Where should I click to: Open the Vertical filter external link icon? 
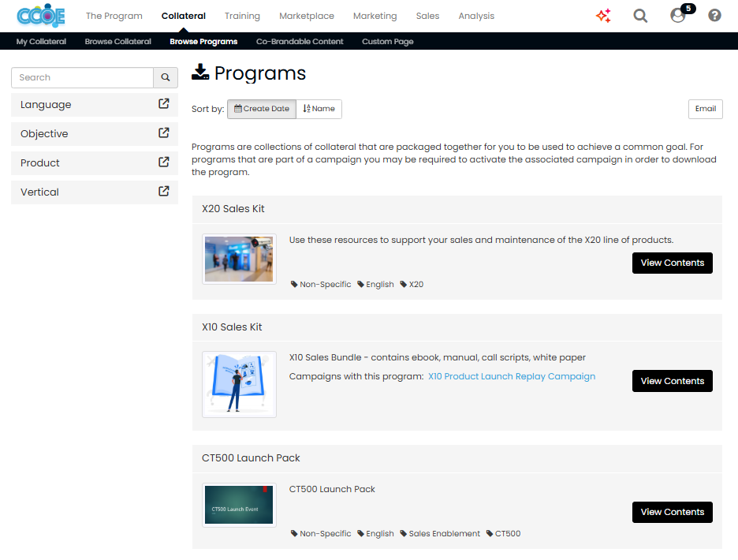click(163, 191)
